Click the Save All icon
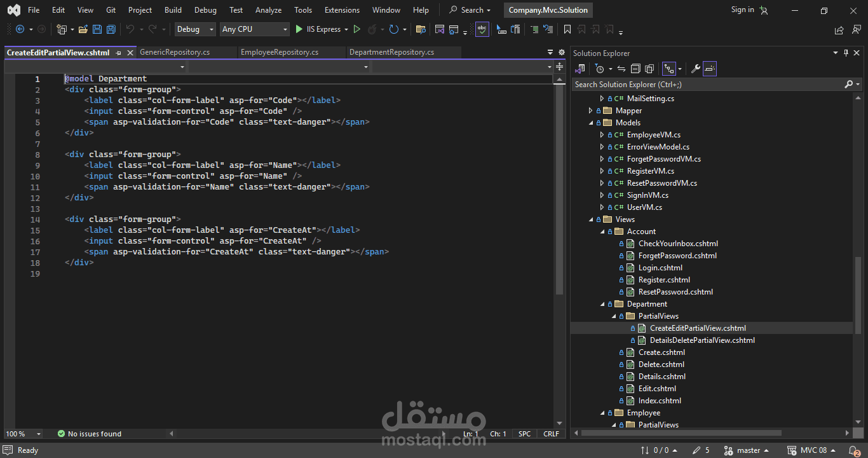Image resolution: width=868 pixels, height=458 pixels. coord(111,29)
